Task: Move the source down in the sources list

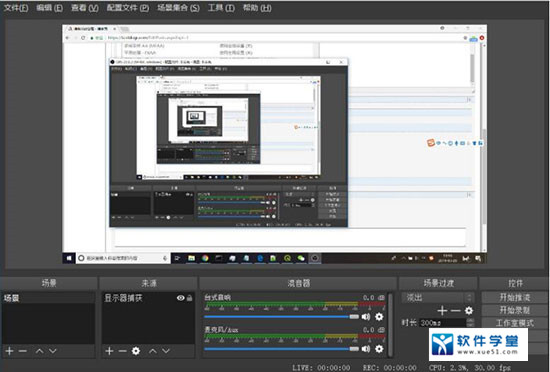Action: click(166, 351)
